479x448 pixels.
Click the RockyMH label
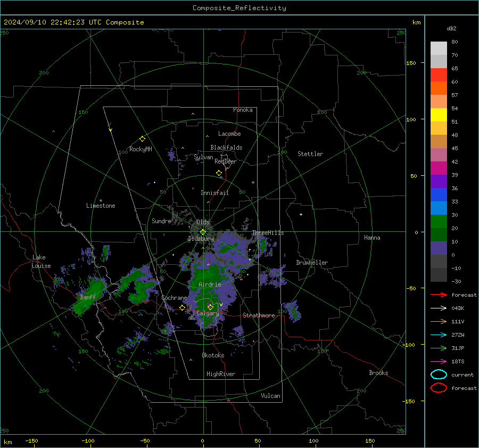tap(141, 149)
